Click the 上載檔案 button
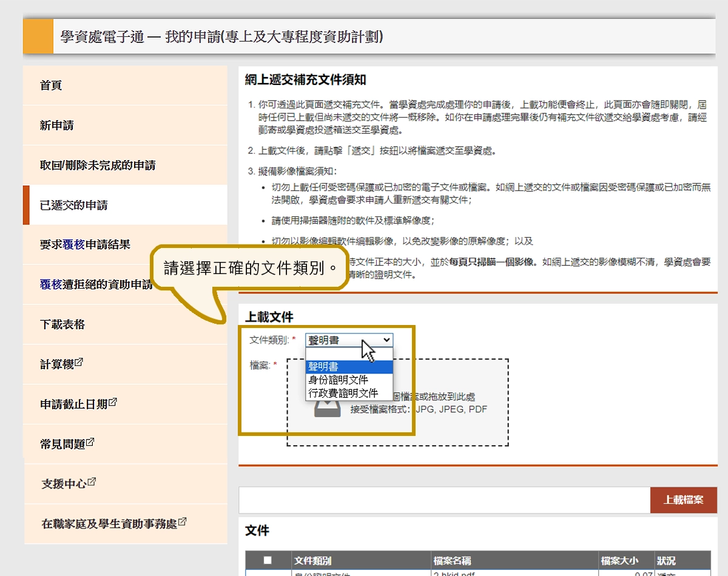This screenshot has height=576, width=728. 683,500
